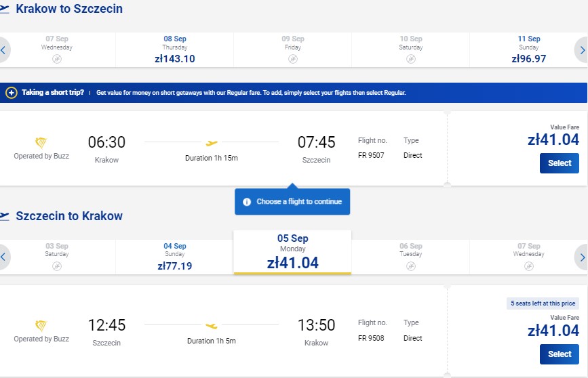Screen dimensions: 588x378
Task: Show earlier return dates with left arrow
Action: point(3,257)
